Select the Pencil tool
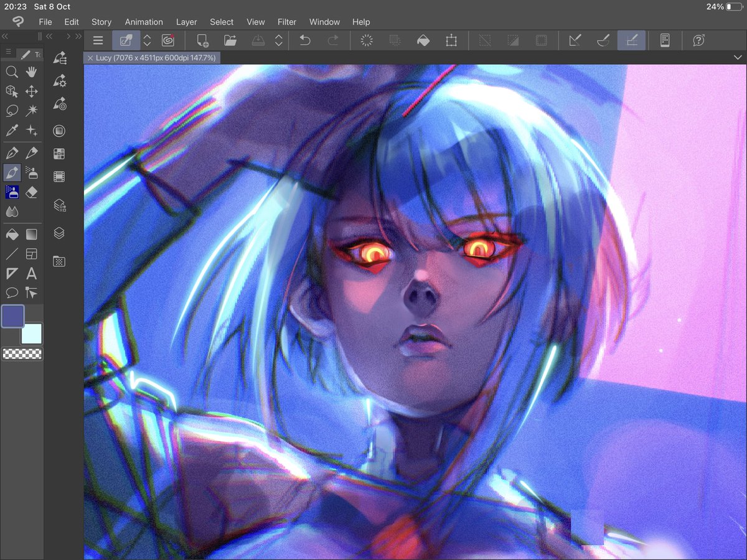The height and width of the screenshot is (560, 747). [31, 152]
